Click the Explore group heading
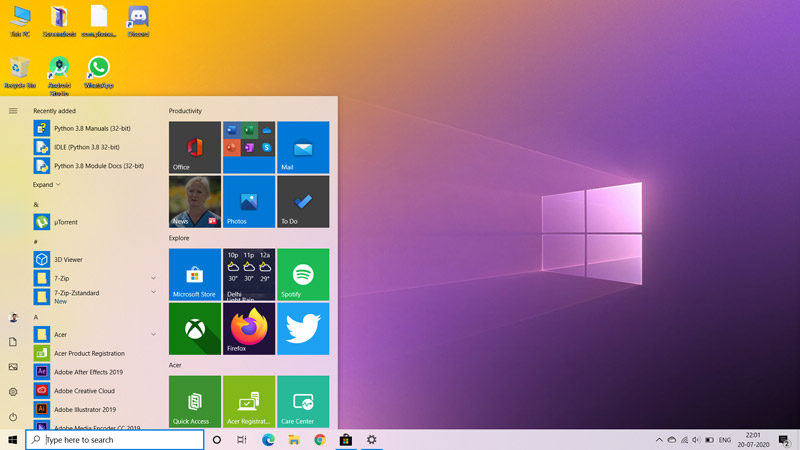800x450 pixels. point(179,238)
